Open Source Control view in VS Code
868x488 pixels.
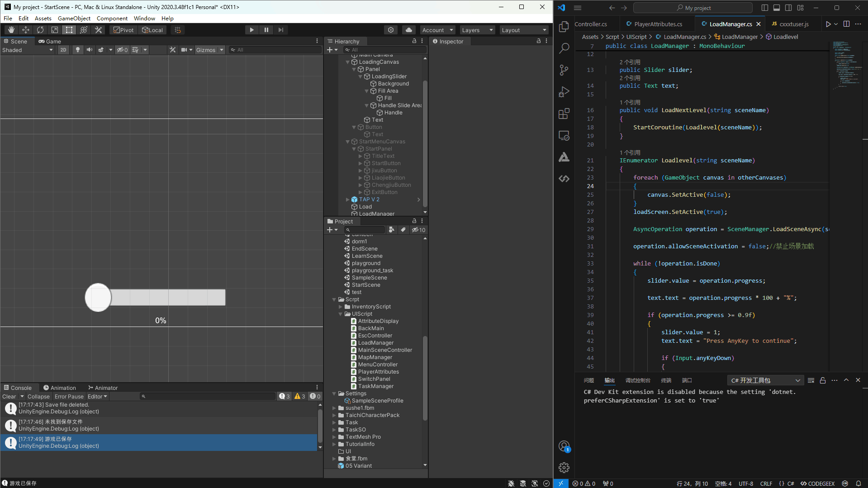pyautogui.click(x=564, y=70)
